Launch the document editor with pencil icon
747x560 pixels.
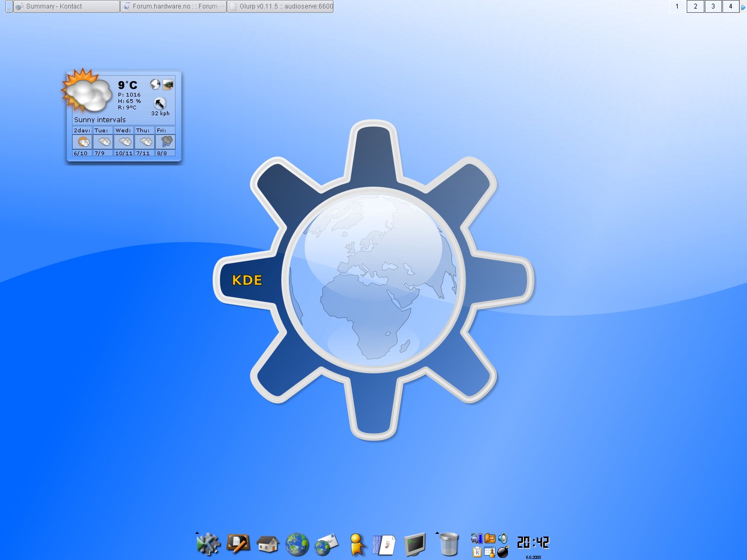pyautogui.click(x=238, y=544)
